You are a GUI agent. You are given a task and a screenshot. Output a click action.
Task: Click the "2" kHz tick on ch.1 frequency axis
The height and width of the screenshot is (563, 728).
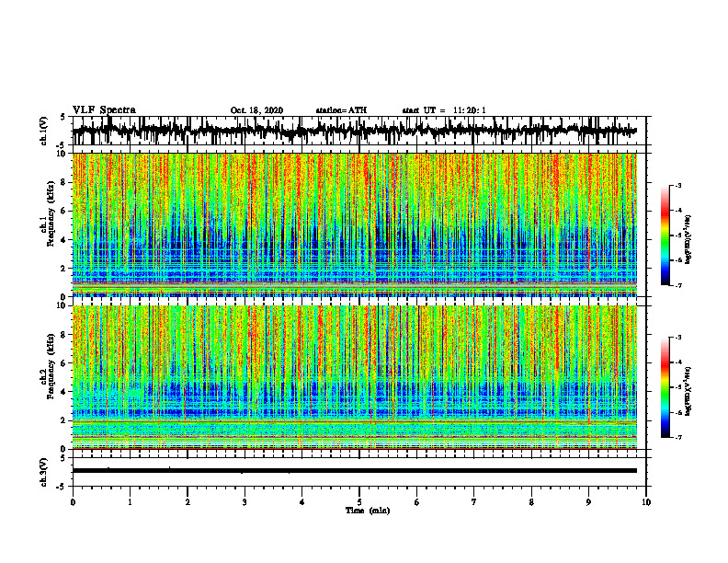pos(64,268)
